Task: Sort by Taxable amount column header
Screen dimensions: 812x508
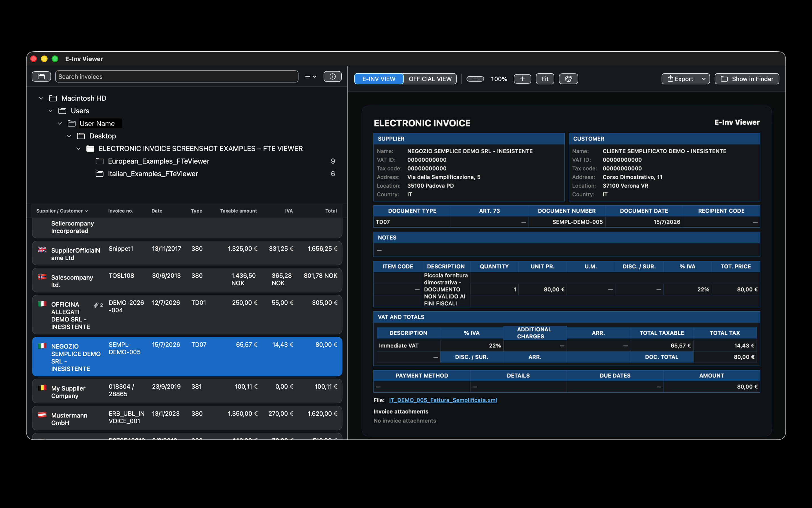Action: tap(239, 211)
